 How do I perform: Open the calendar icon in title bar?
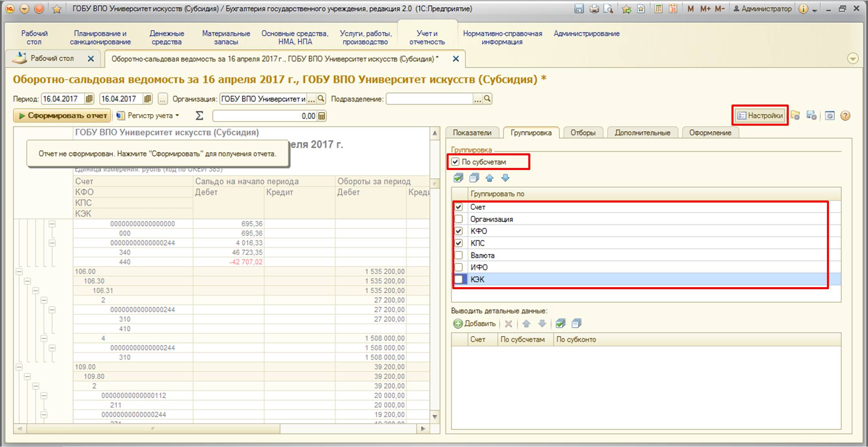673,9
